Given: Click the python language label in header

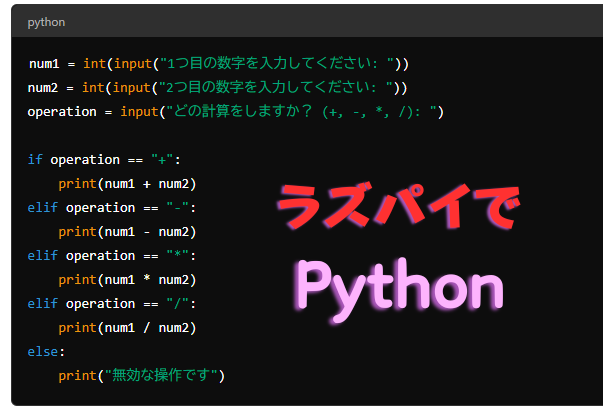Looking at the screenshot, I should (x=47, y=21).
